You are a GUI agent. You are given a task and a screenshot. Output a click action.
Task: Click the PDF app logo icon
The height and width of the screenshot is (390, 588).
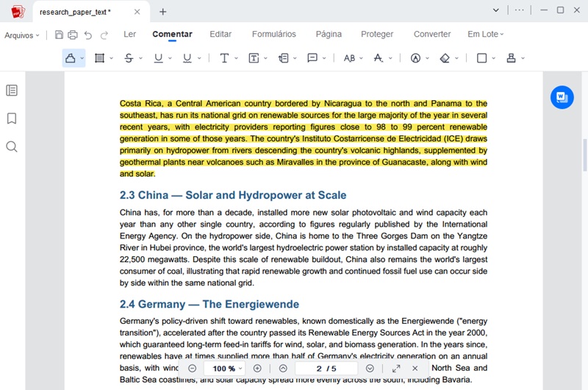18,12
